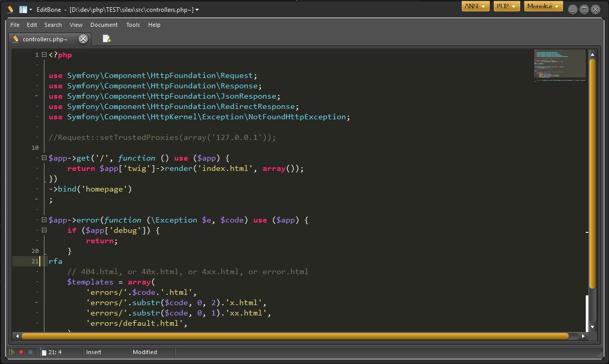The width and height of the screenshot is (609, 364).
Task: Collapse the if ($app['debug']) fold
Action: click(44, 230)
